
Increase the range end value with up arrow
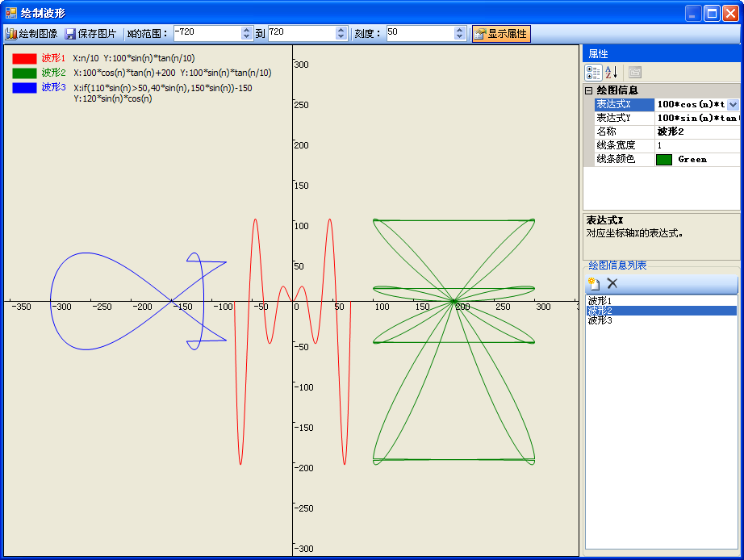coord(341,30)
